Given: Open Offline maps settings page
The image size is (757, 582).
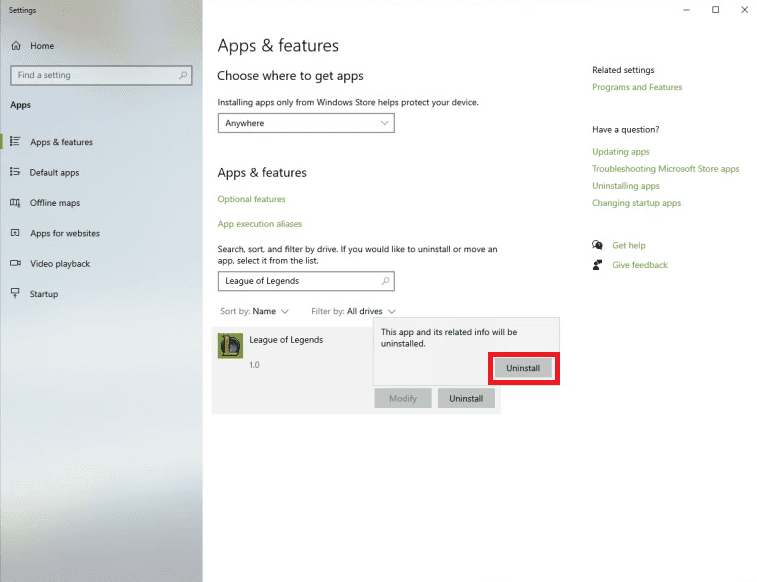Looking at the screenshot, I should point(55,203).
